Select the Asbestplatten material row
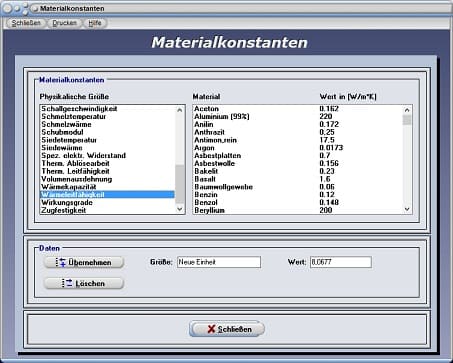453x363 pixels. click(x=298, y=156)
